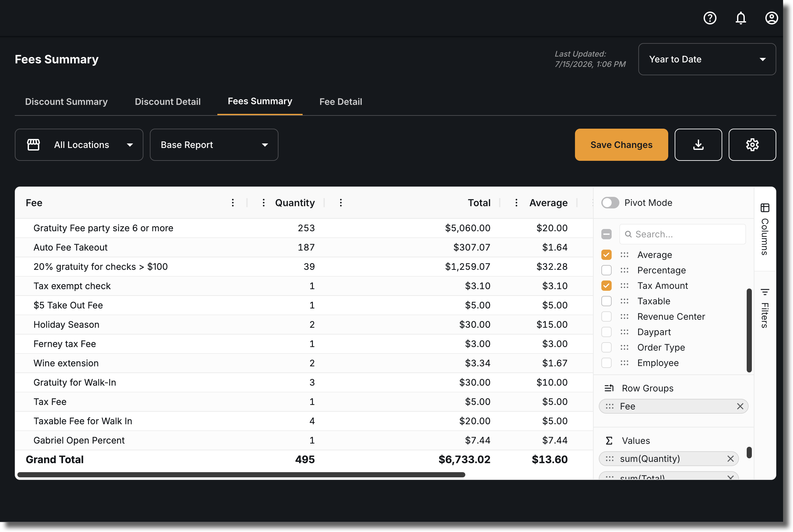
Task: Open the Base Report dropdown
Action: click(x=214, y=144)
